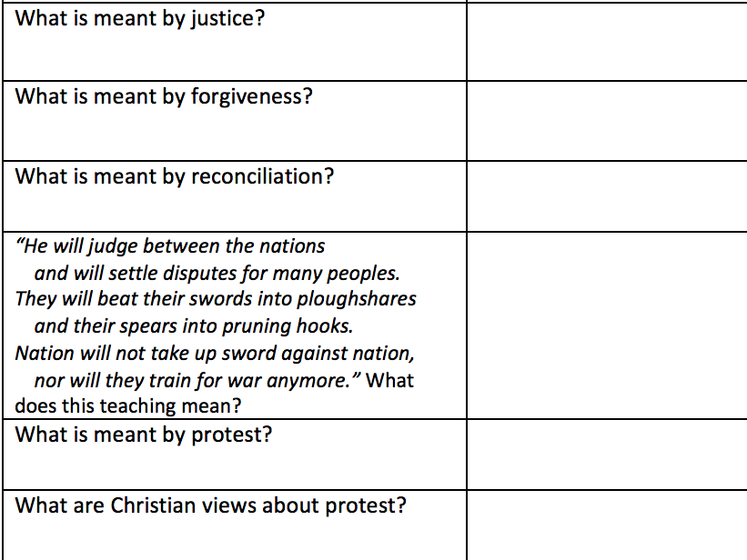Viewport: 747px width, 560px height.
Task: Place cursor in answer cell beside the Bible quote
Action: [x=607, y=325]
